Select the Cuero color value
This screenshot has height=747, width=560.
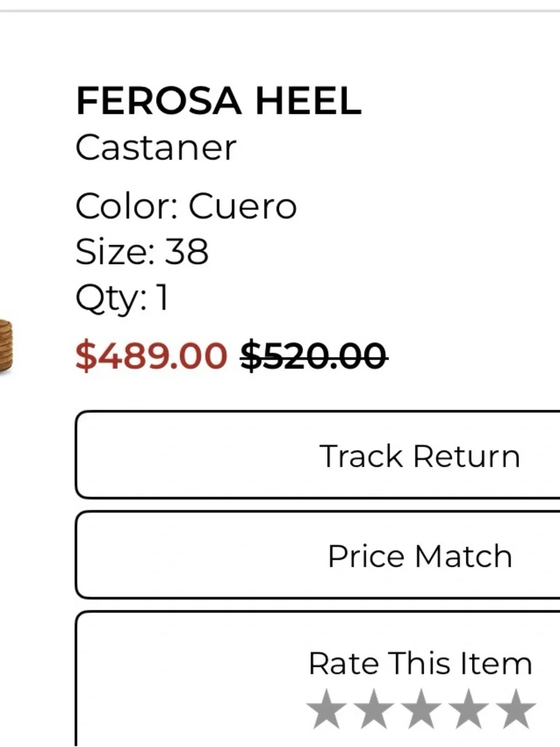(242, 206)
